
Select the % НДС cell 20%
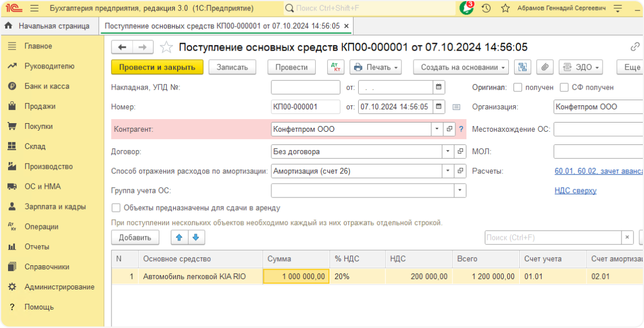[x=357, y=277]
